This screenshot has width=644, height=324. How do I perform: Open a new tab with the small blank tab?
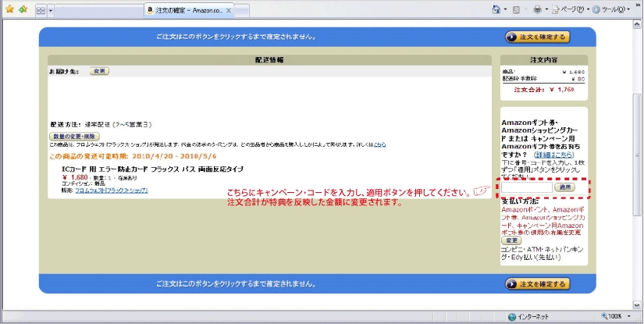(x=242, y=11)
